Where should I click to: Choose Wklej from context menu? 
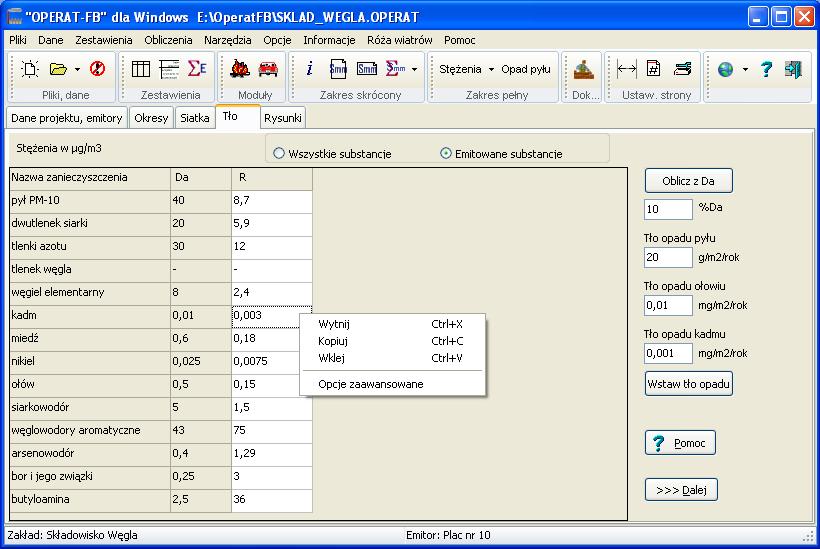393,358
